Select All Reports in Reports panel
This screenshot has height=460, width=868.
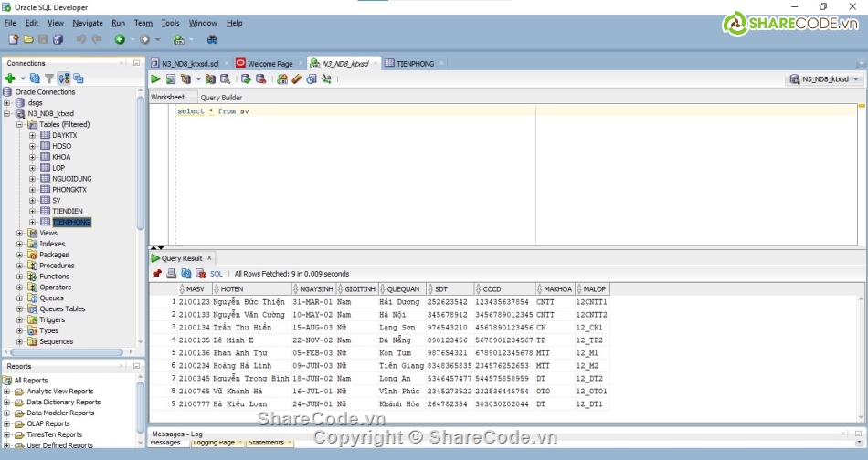(31, 381)
